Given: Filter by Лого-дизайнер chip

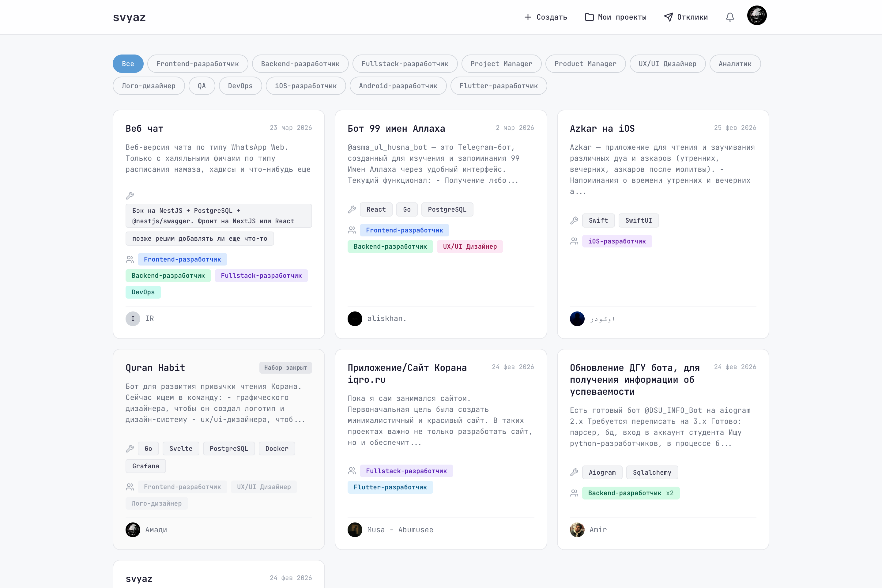Looking at the screenshot, I should [x=149, y=86].
